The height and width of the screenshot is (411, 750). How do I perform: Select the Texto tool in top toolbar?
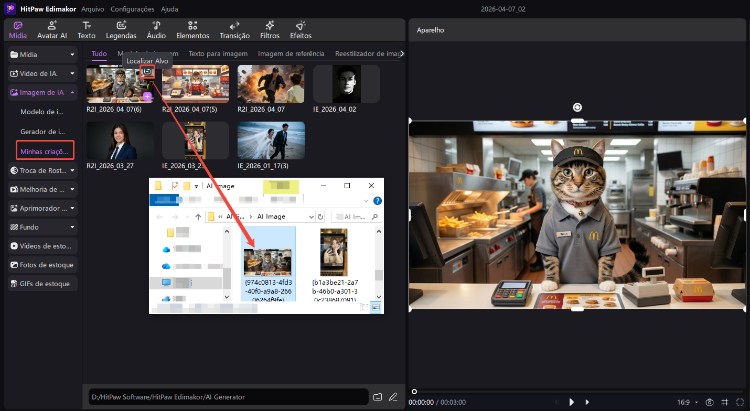[88, 29]
